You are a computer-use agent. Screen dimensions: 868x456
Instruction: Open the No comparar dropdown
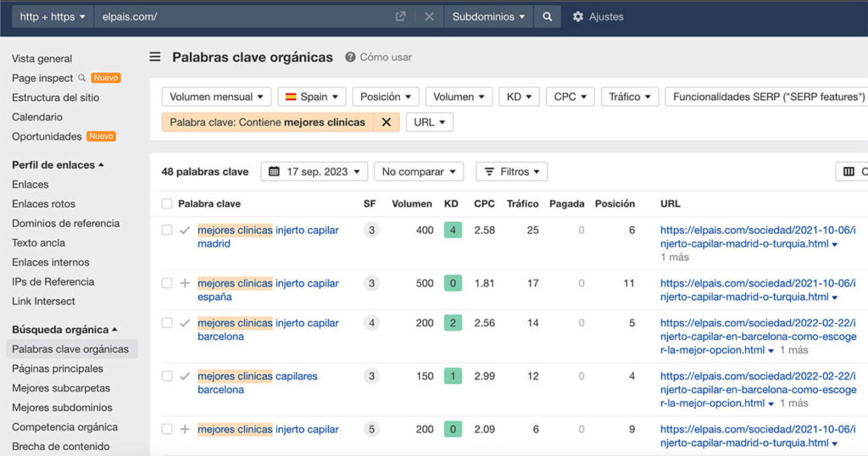tap(419, 171)
